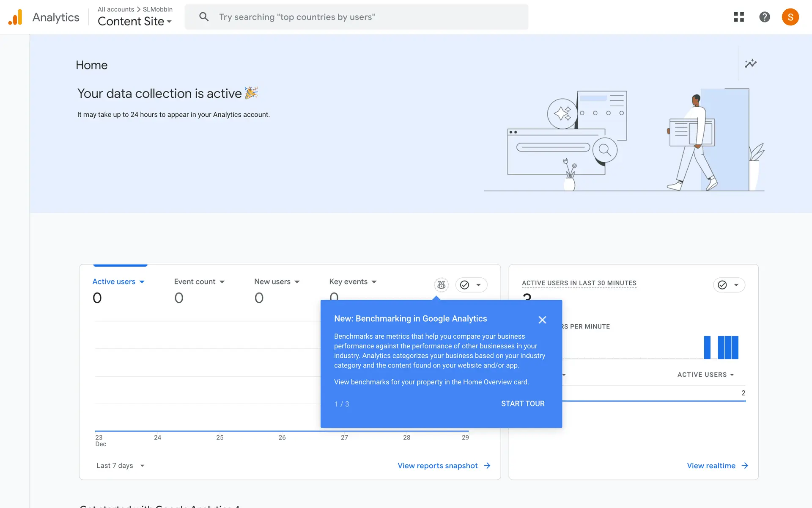
Task: Click the Google Analytics logo icon
Action: pyautogui.click(x=16, y=17)
